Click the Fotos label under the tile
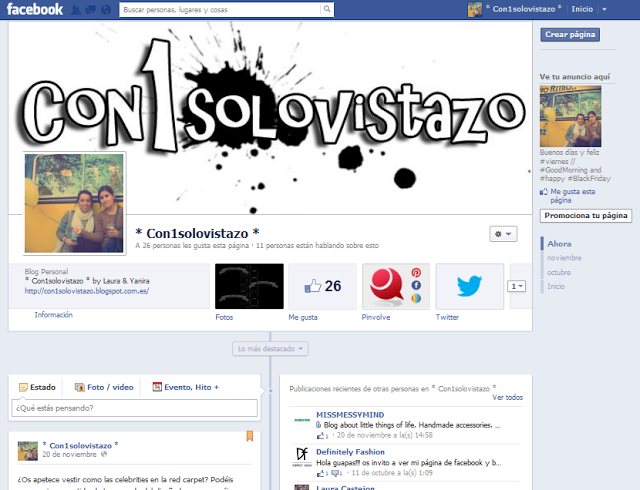 (x=224, y=317)
